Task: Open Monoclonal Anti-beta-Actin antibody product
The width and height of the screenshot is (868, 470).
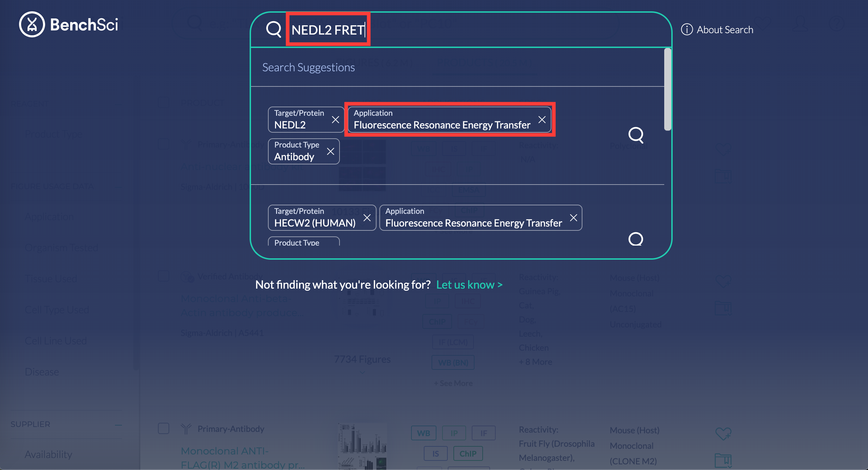Action: pos(242,306)
